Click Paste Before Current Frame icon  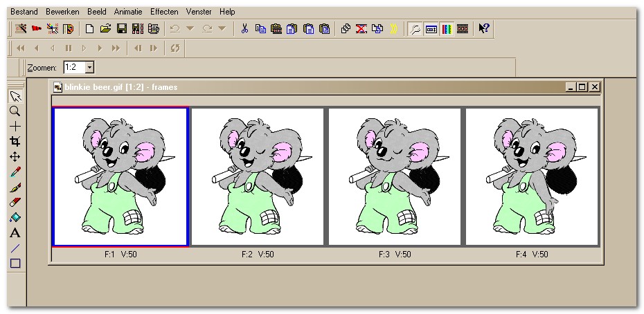pyautogui.click(x=292, y=29)
